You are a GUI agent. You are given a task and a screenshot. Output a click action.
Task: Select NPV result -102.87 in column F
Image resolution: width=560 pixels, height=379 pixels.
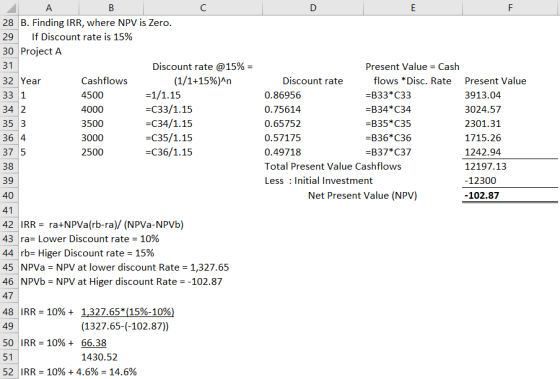[x=481, y=195]
